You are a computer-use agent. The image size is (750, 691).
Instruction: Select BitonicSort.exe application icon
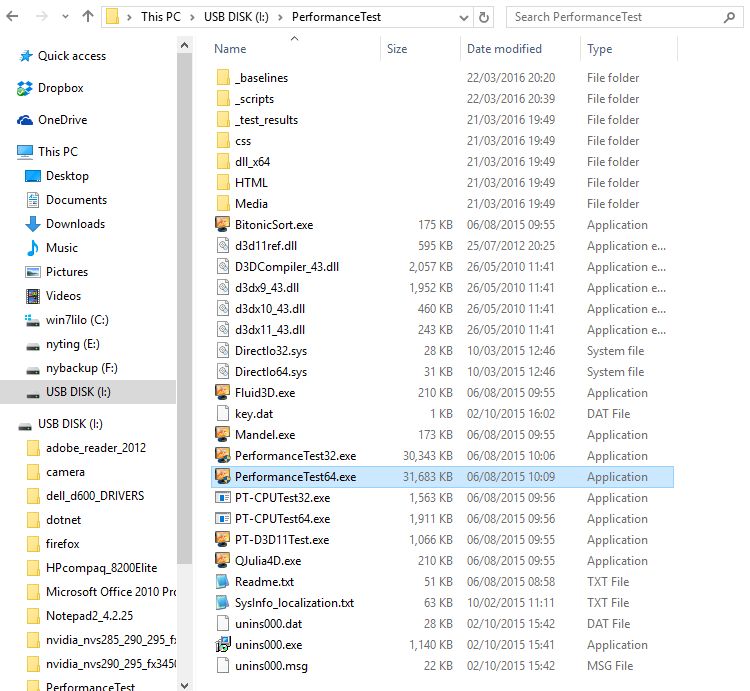(x=223, y=224)
